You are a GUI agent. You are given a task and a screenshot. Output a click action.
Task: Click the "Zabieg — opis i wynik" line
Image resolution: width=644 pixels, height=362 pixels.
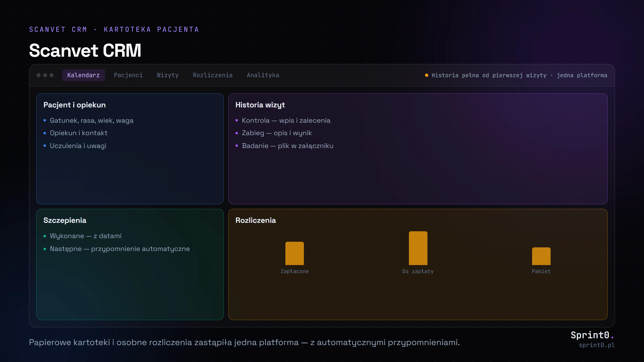point(277,133)
